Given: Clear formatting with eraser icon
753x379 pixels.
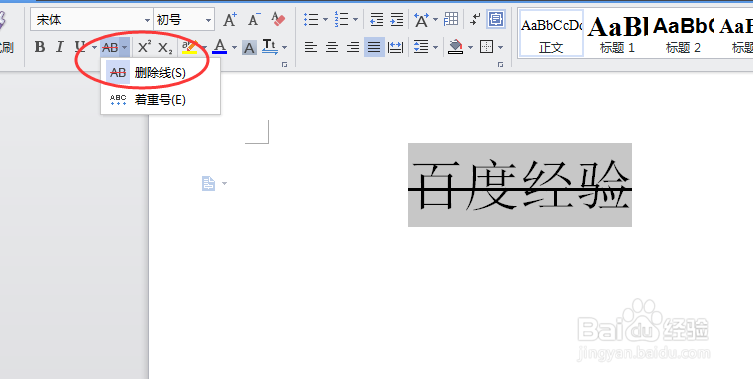Looking at the screenshot, I should (x=278, y=20).
